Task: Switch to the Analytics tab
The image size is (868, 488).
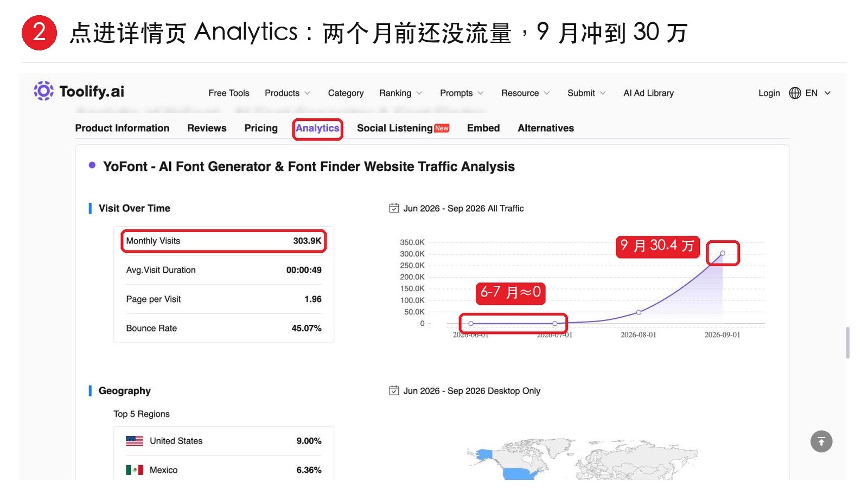Action: (x=317, y=129)
